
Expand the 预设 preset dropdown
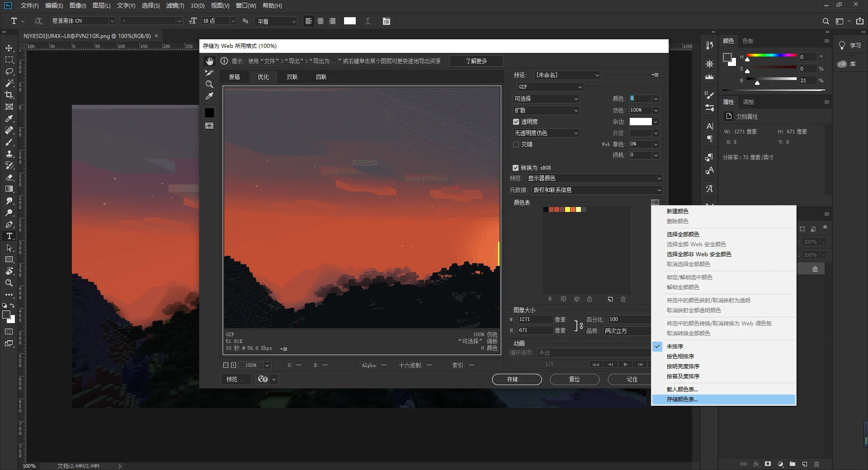coord(567,75)
